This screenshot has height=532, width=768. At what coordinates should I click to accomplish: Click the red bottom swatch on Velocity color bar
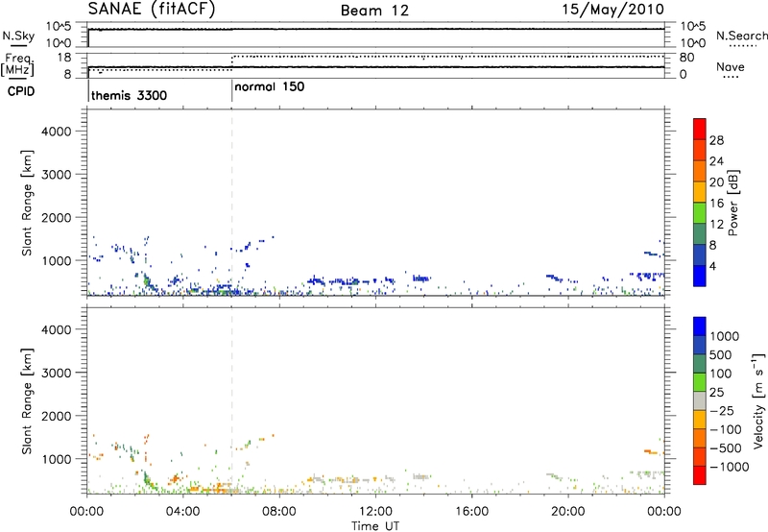click(700, 475)
